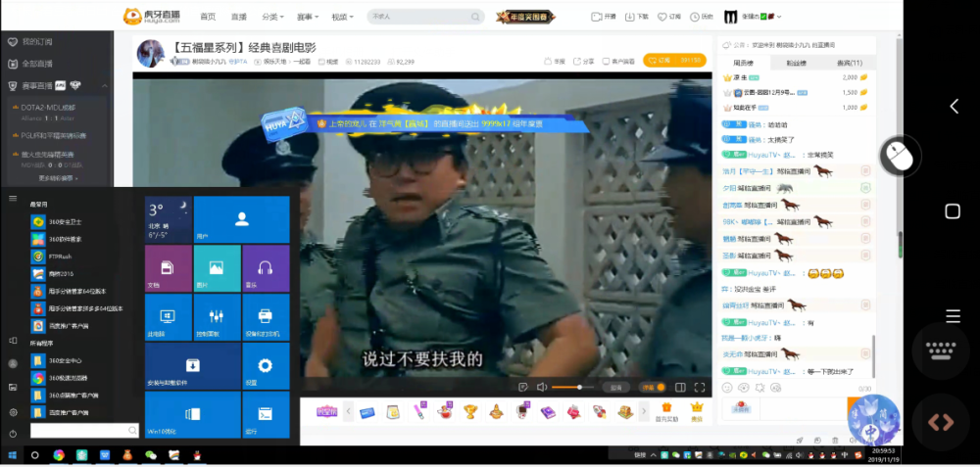Click the 举报 report button
The height and width of the screenshot is (467, 980).
(x=555, y=62)
